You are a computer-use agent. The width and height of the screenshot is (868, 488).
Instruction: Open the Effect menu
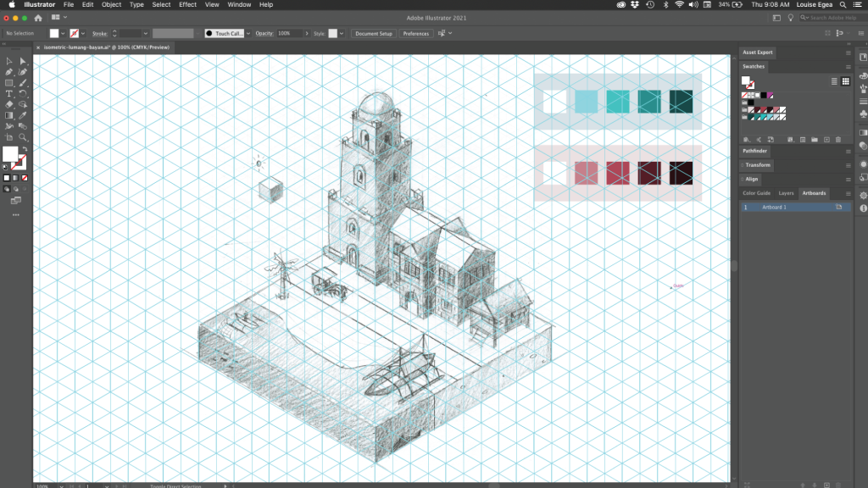pos(187,4)
